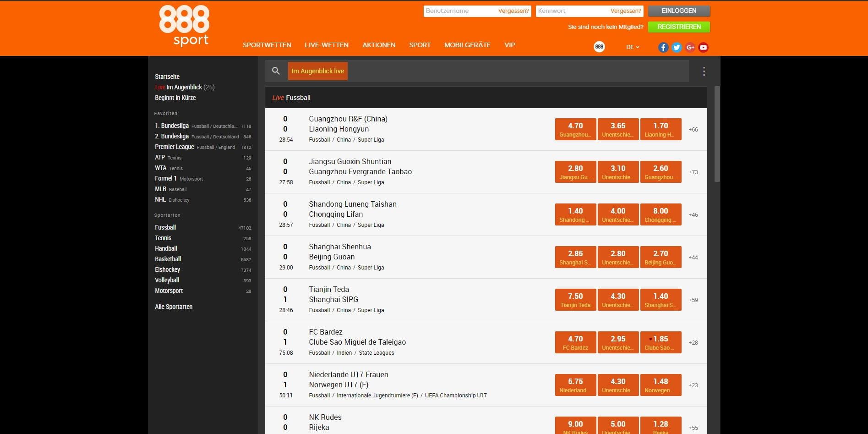Open Beginnt in Kürze sidebar link
Image resolution: width=868 pixels, height=434 pixels.
[x=175, y=98]
